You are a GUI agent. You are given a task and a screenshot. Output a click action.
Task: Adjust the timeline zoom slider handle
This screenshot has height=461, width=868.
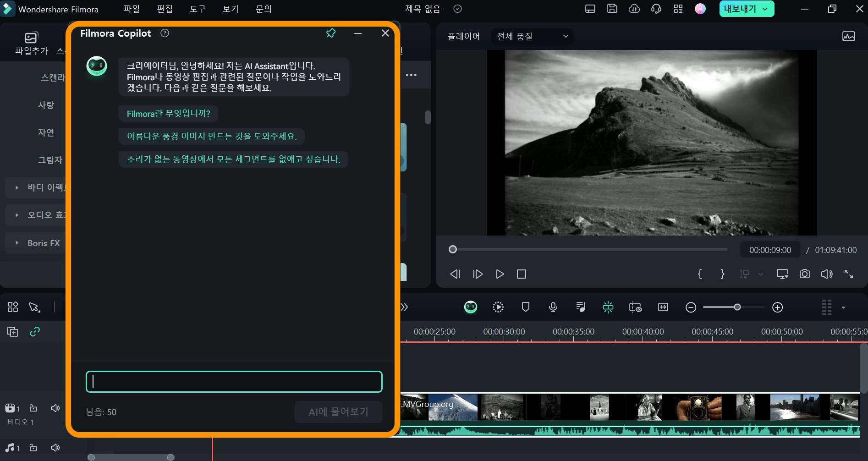tap(737, 307)
